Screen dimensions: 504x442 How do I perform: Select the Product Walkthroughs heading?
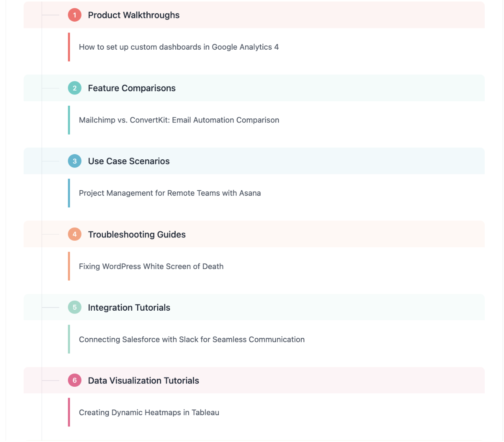(x=134, y=15)
